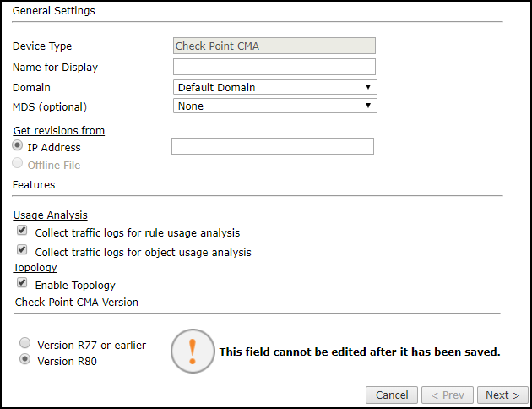The image size is (532, 409).
Task: Click the Check Point CMA Version label
Action: 77,302
